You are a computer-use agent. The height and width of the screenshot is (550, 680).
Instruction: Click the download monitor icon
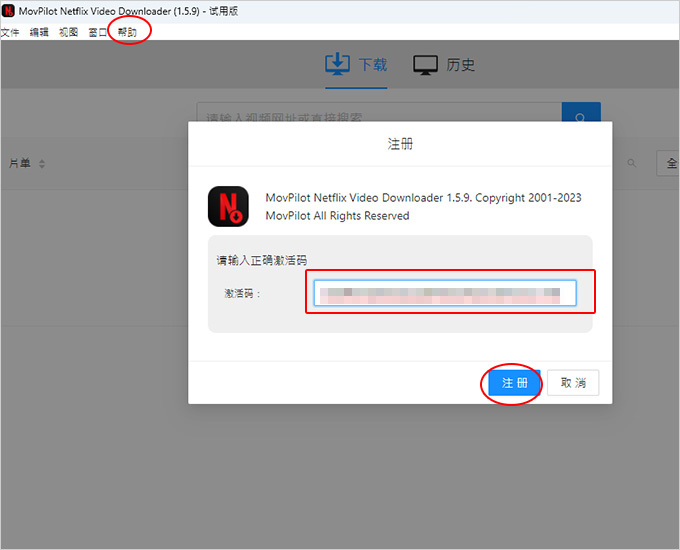(x=337, y=64)
